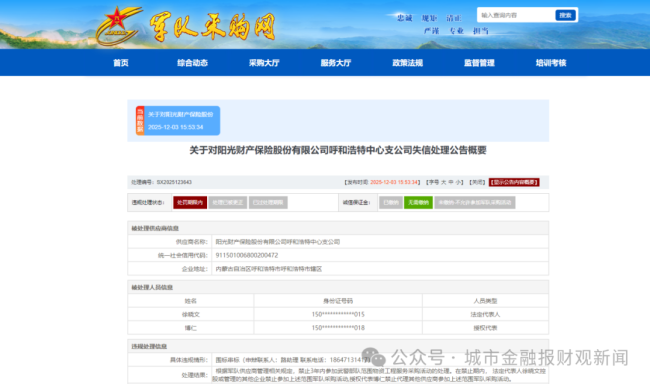Select the 监督管理 navigation item
Image resolution: width=650 pixels, height=384 pixels.
(479, 63)
